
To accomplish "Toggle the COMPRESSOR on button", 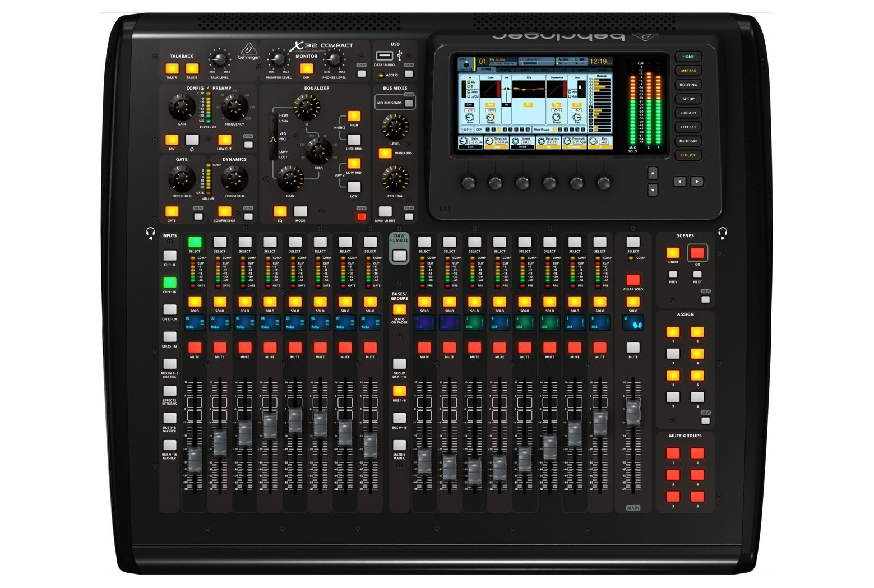I will [x=224, y=211].
